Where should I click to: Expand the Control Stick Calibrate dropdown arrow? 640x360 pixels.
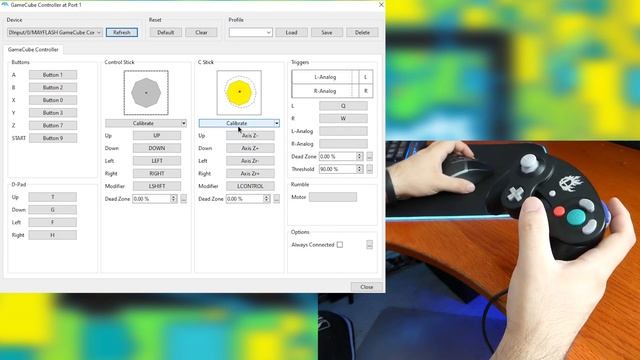[184, 123]
